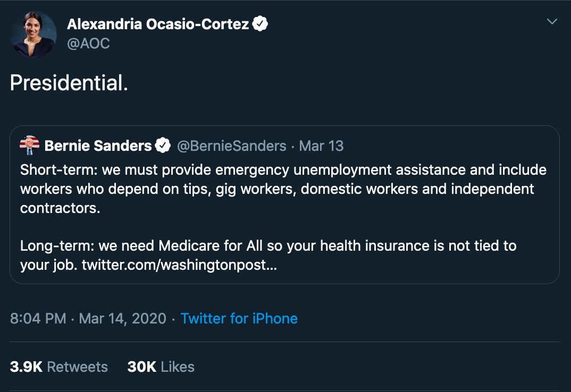The height and width of the screenshot is (392, 571).
Task: Click Bernie Sanders' profile avatar
Action: click(x=30, y=145)
